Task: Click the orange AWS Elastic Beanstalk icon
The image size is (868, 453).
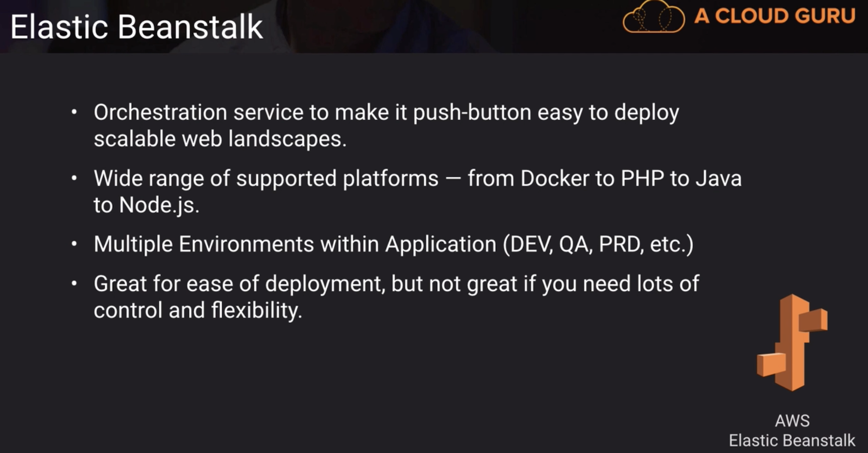Action: [792, 342]
